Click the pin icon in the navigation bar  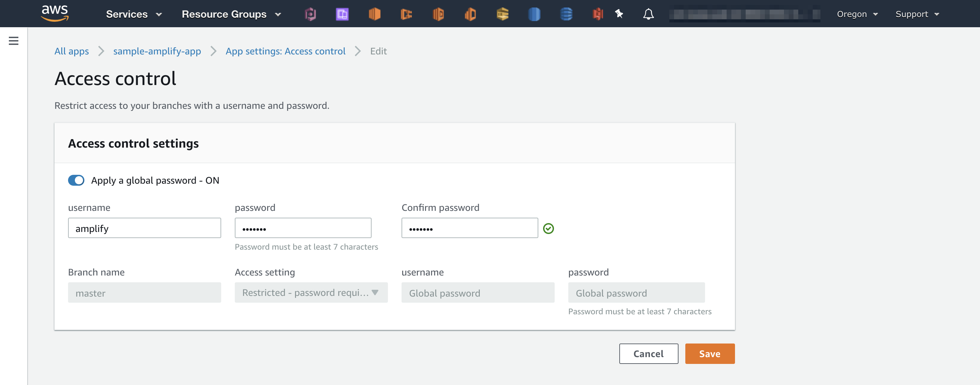619,14
